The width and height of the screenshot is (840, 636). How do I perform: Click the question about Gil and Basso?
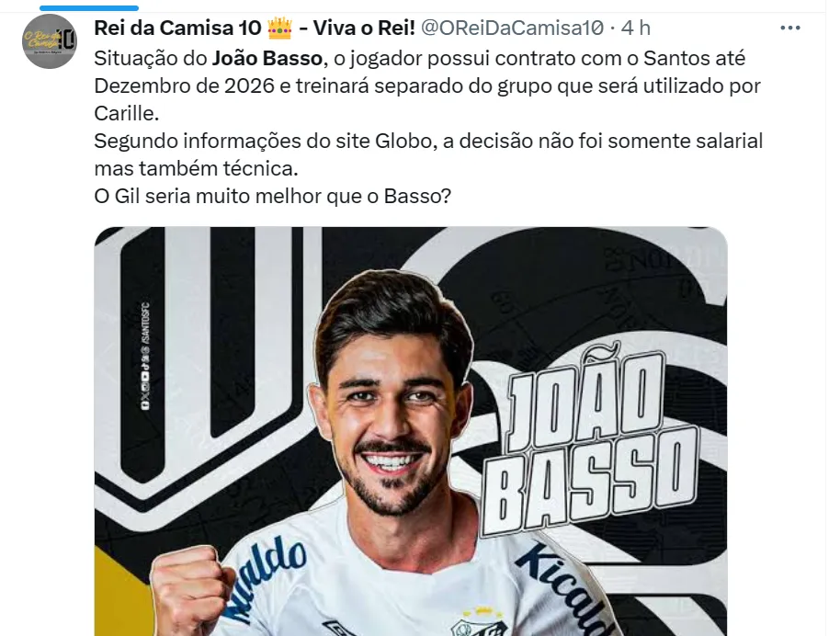click(x=272, y=196)
